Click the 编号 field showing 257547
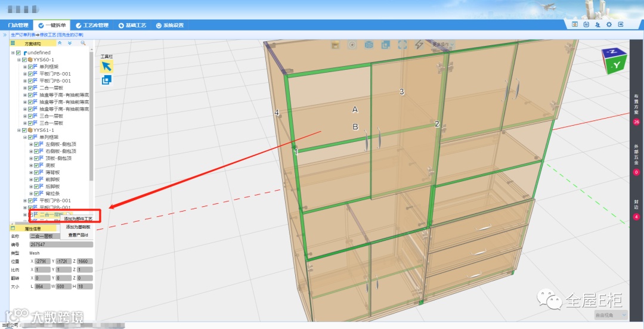 click(x=61, y=244)
